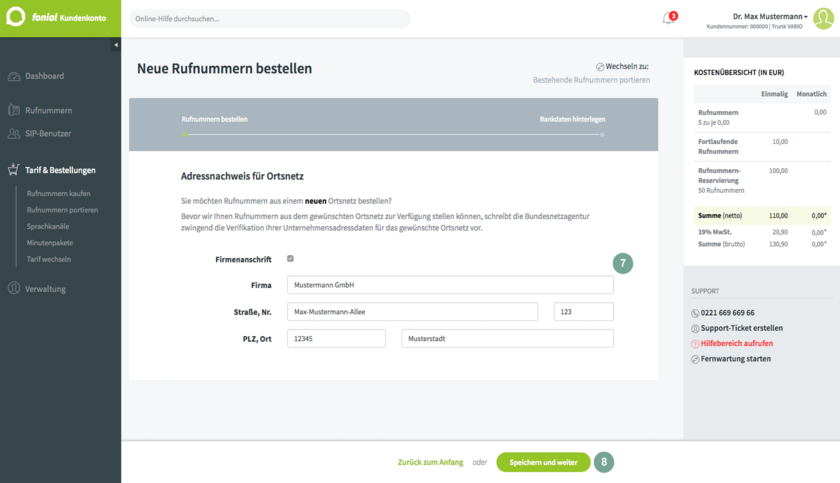Click the Fernwartung starten icon

tap(695, 359)
